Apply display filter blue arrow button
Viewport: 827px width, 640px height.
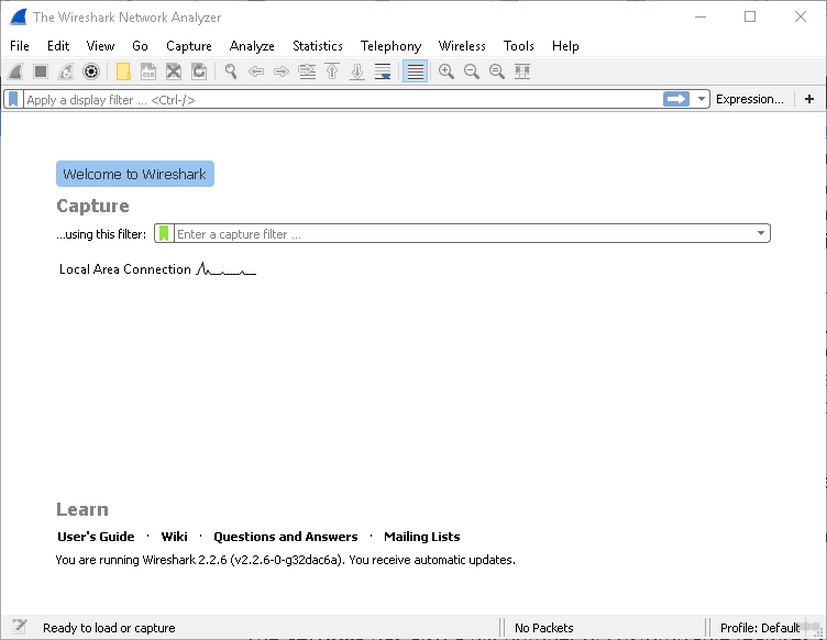(676, 99)
